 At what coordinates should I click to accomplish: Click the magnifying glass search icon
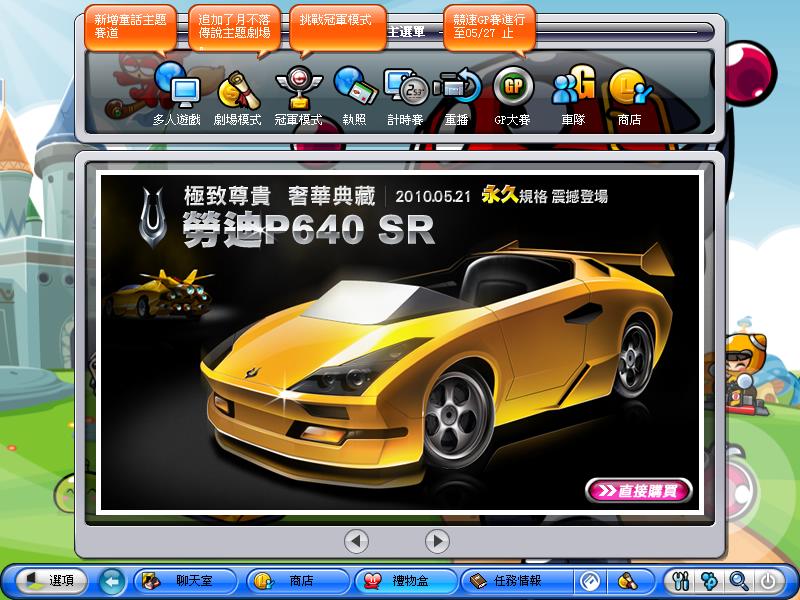click(x=739, y=581)
